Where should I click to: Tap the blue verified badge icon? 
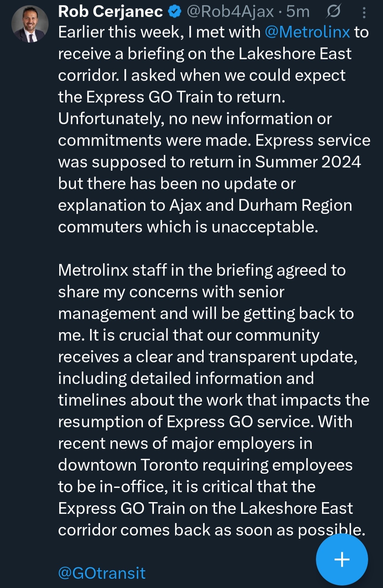pyautogui.click(x=174, y=12)
